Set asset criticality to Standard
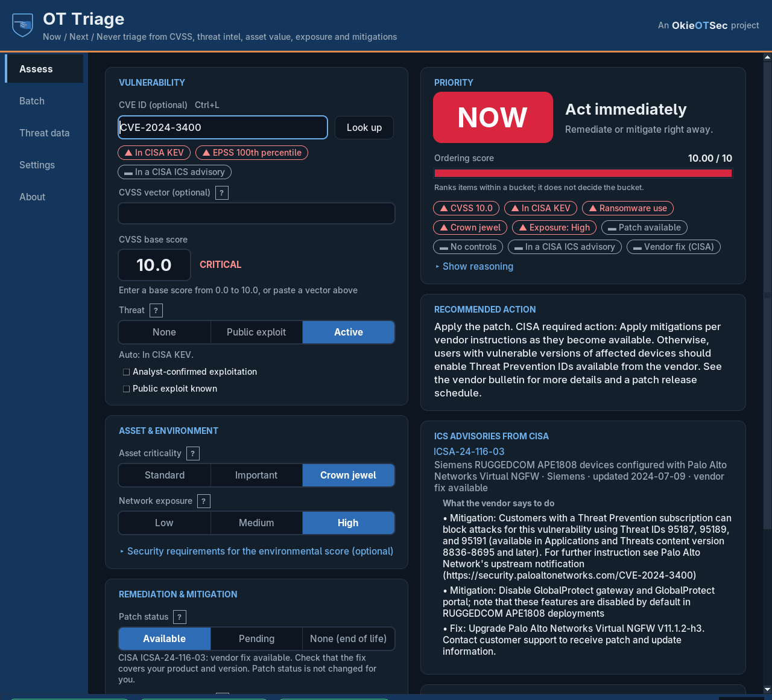Image resolution: width=772 pixels, height=700 pixels. [165, 476]
